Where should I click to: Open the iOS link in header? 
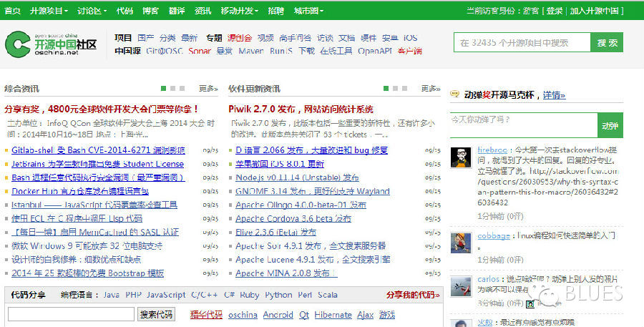coord(410,38)
